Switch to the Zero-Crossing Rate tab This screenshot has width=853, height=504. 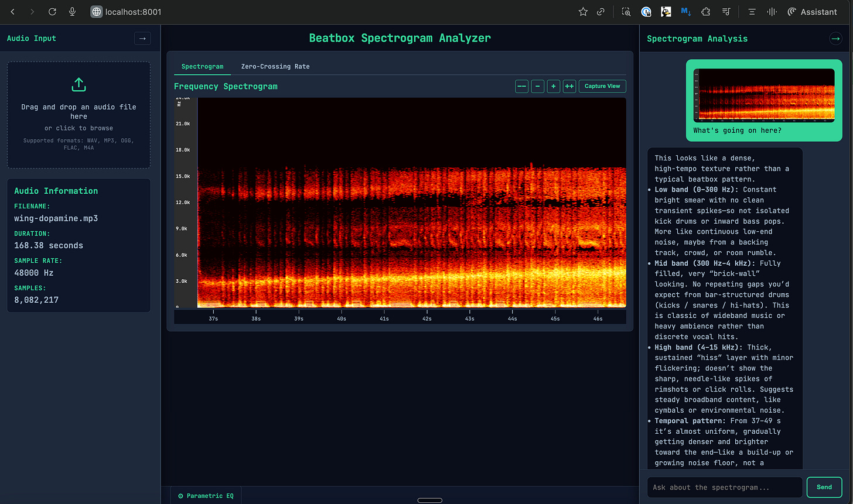pyautogui.click(x=275, y=67)
